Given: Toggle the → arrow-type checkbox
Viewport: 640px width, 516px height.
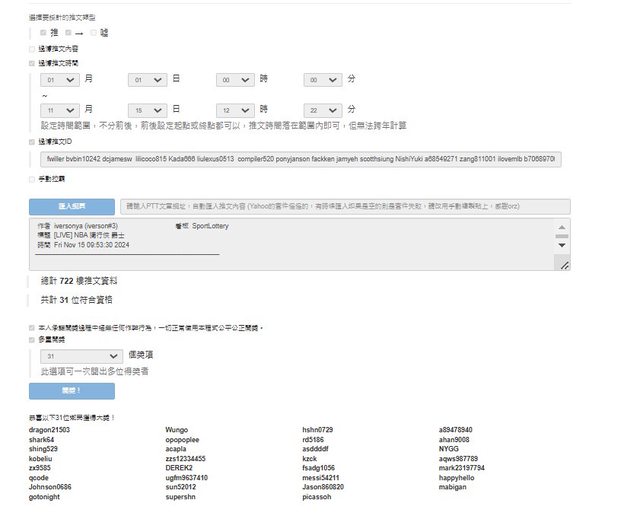Looking at the screenshot, I should pos(69,33).
